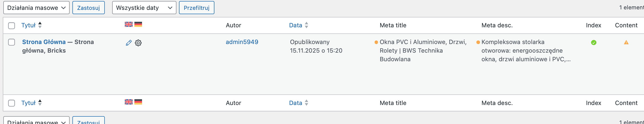644x124 pixels.
Task: Click the gear settings icon in row
Action: coord(138,43)
